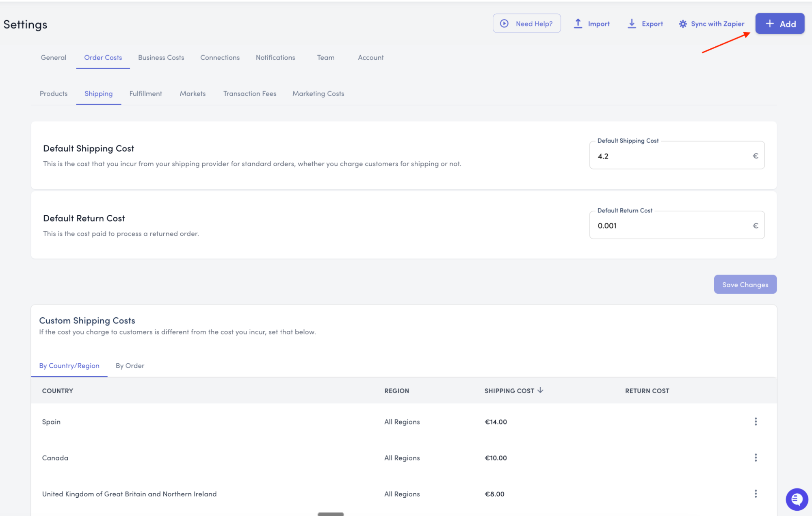
Task: Click the Export download icon
Action: coord(632,24)
